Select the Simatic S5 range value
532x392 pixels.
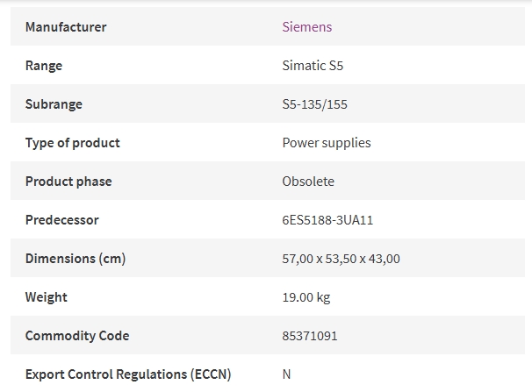(x=313, y=66)
